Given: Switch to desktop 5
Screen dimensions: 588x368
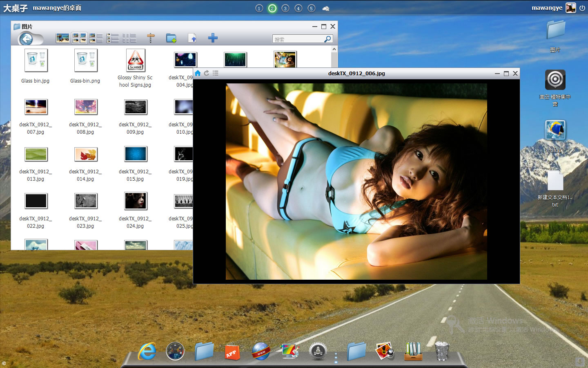Looking at the screenshot, I should tap(312, 8).
